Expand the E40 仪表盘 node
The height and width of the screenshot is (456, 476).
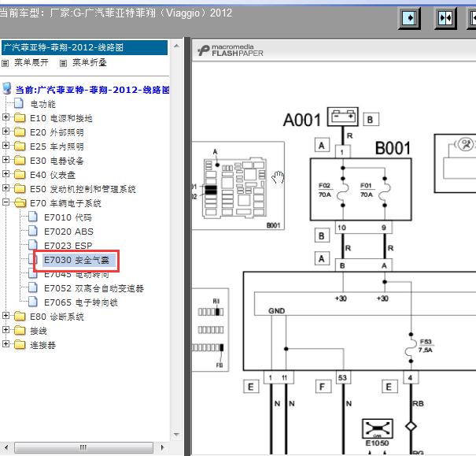(x=6, y=174)
